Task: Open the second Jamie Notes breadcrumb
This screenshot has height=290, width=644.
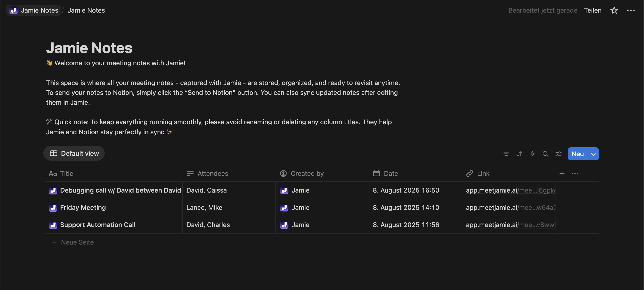Action: [86, 10]
